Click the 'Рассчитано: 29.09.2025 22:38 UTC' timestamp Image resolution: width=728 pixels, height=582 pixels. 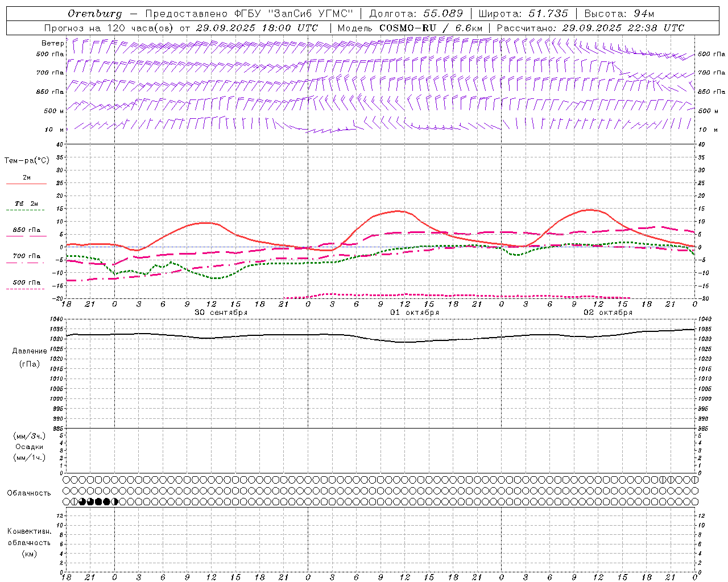[x=590, y=28]
